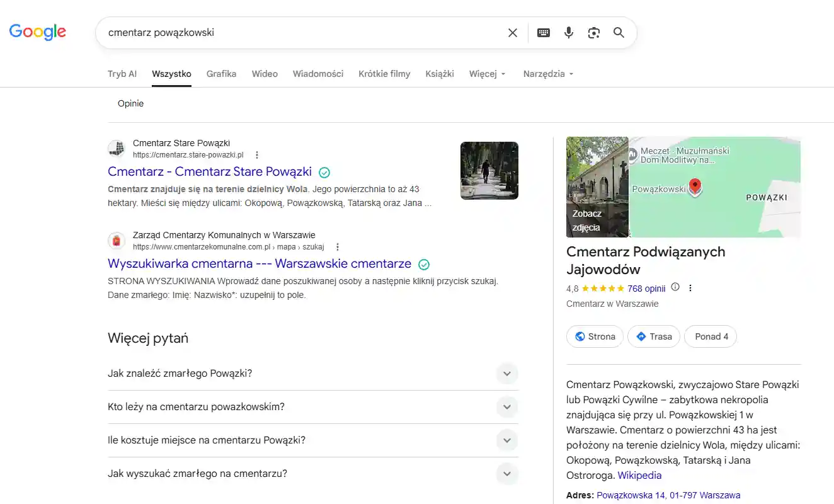Click the https://cmentarz.stare-powazki.pl URL text
Screen dimensions: 834x504
[188, 155]
